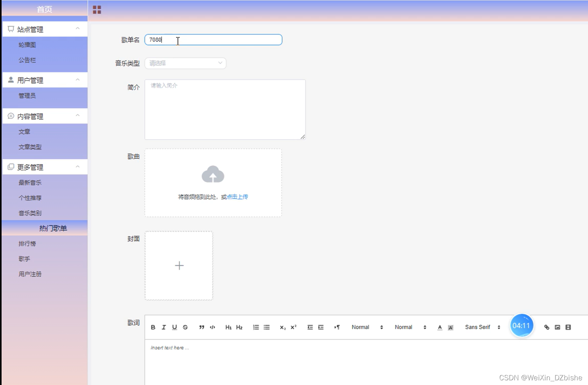Click into the 简介 textarea

225,109
